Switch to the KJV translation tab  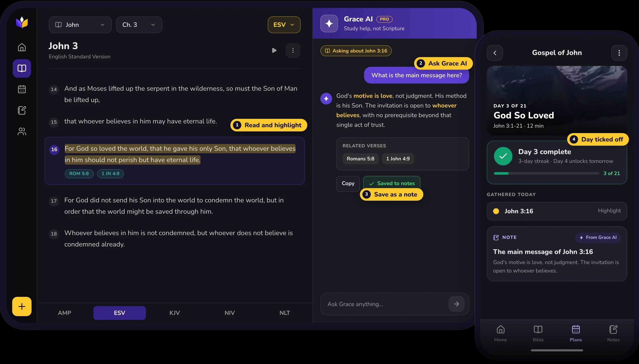pyautogui.click(x=174, y=313)
